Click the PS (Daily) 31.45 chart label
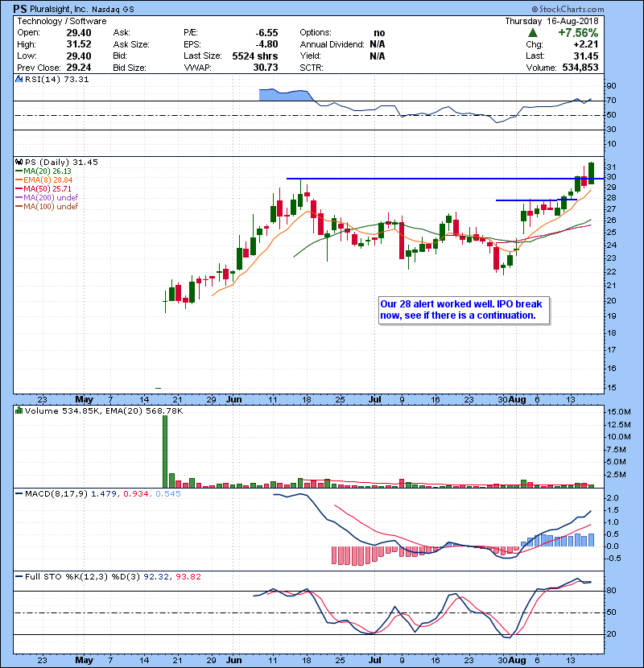The image size is (644, 668). click(61, 163)
